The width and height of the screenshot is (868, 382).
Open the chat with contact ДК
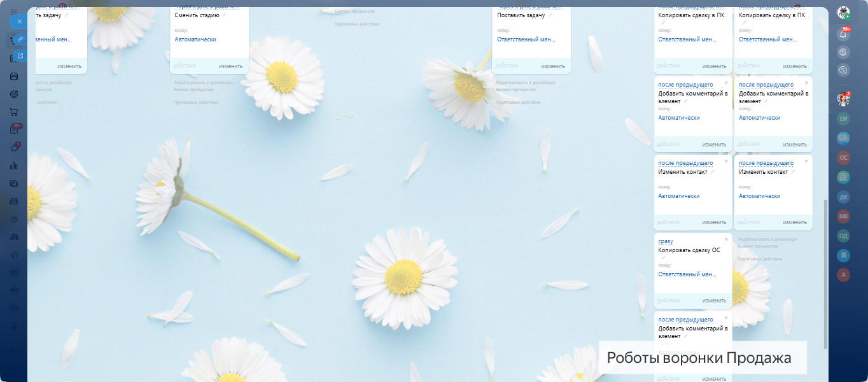[843, 197]
